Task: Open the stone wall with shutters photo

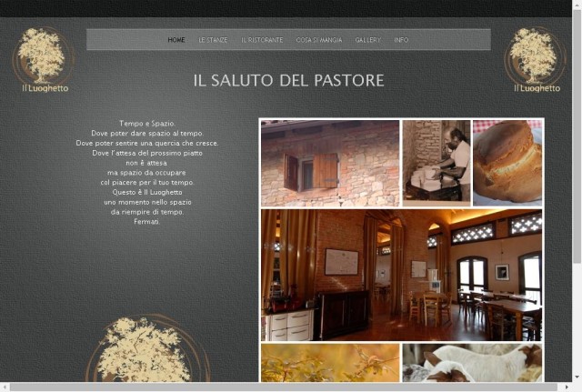Action: (330, 163)
